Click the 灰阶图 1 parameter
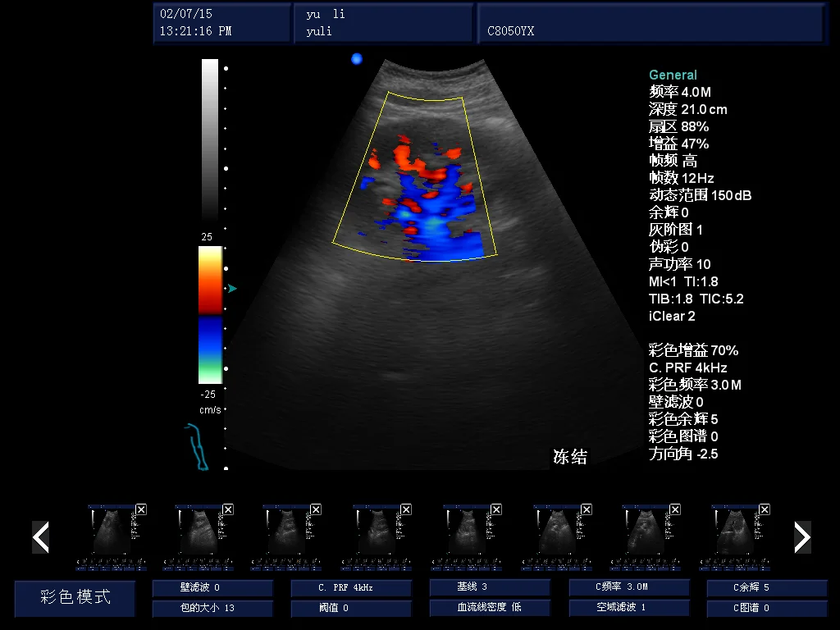This screenshot has width=840, height=630. point(676,230)
